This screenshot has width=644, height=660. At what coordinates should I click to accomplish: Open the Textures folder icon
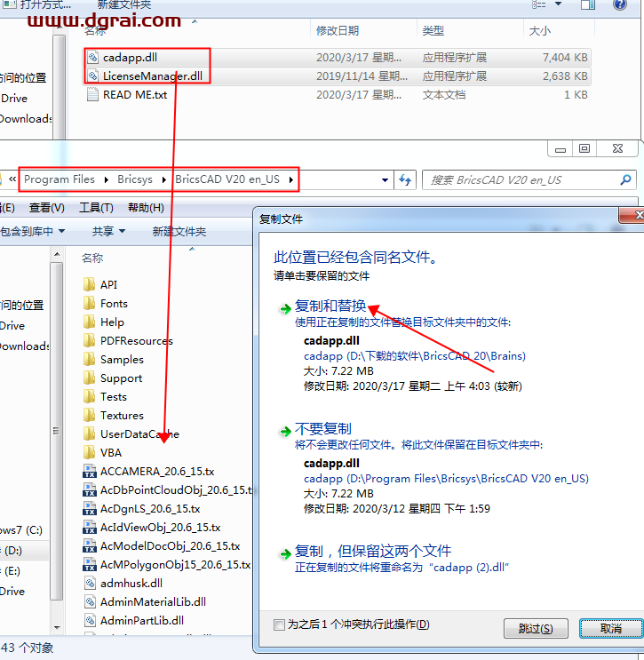coord(89,415)
